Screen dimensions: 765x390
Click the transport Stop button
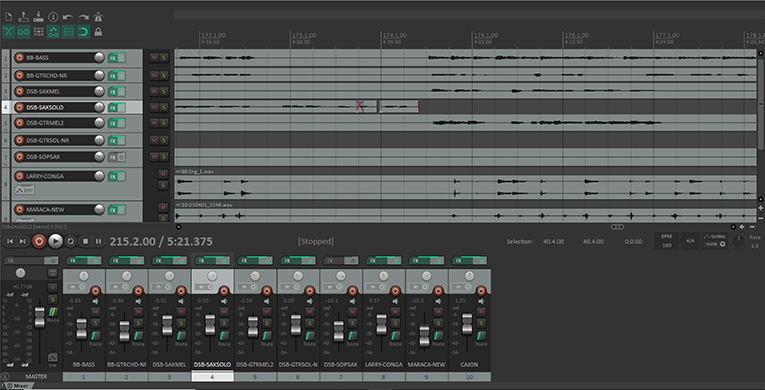tap(85, 241)
